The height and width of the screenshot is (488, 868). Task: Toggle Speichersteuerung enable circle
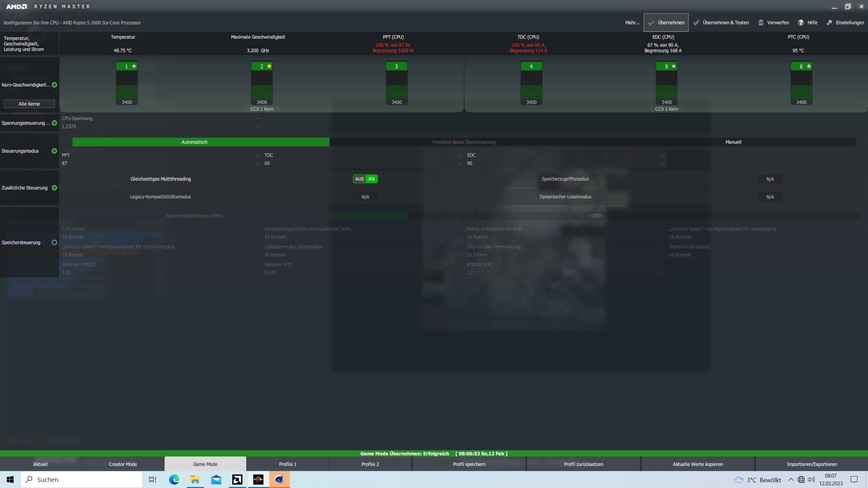click(54, 242)
